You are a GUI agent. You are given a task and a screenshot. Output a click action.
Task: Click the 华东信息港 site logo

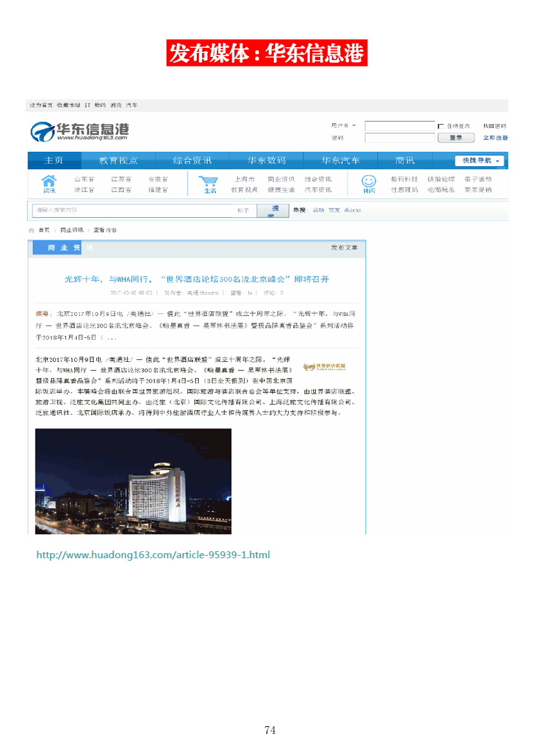point(80,132)
